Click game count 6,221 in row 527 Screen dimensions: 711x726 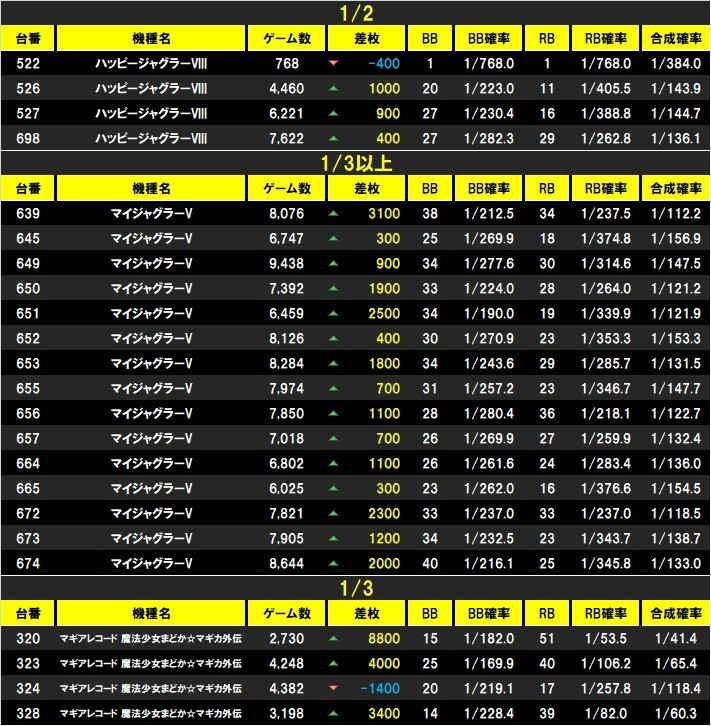(x=287, y=113)
